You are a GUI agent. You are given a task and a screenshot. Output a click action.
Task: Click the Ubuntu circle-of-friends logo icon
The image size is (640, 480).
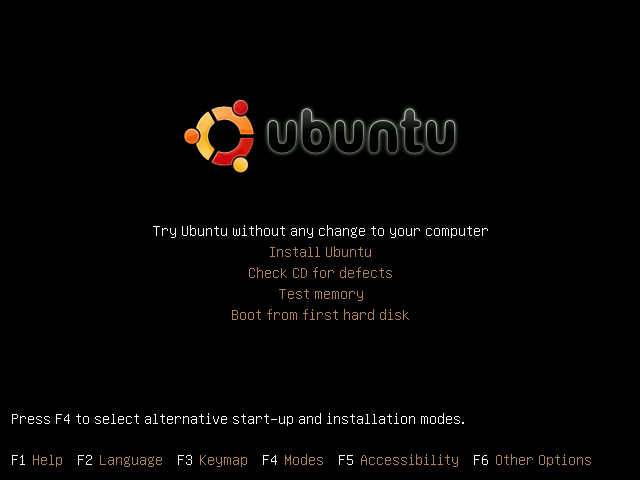(x=219, y=136)
